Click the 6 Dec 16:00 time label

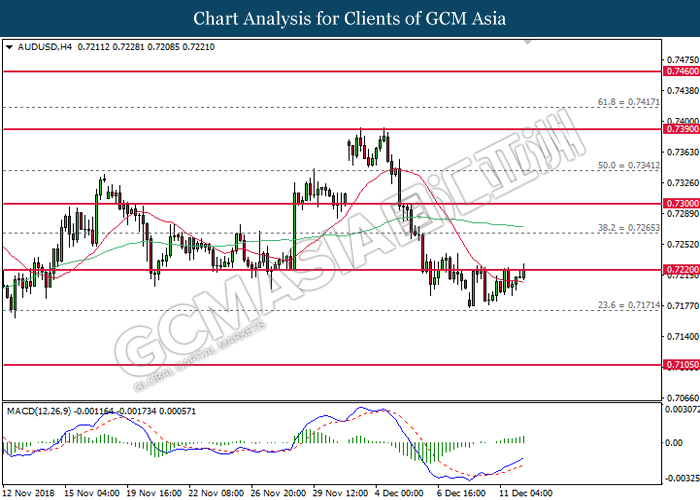point(461,493)
